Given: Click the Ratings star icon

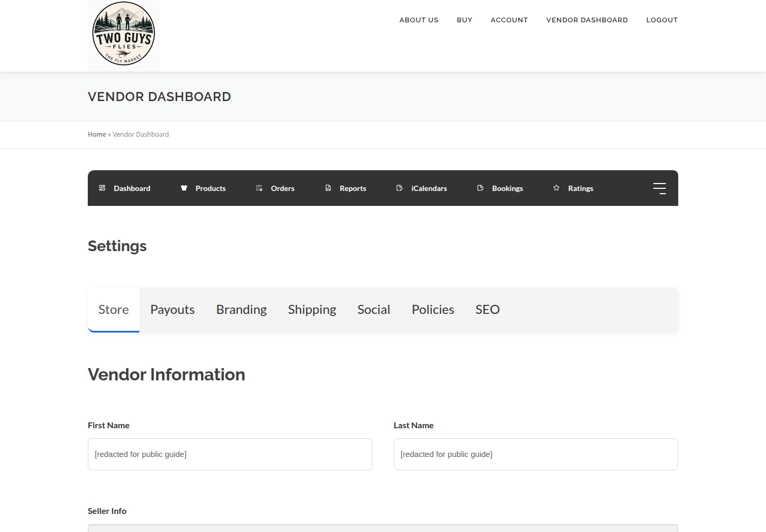Looking at the screenshot, I should pyautogui.click(x=556, y=188).
